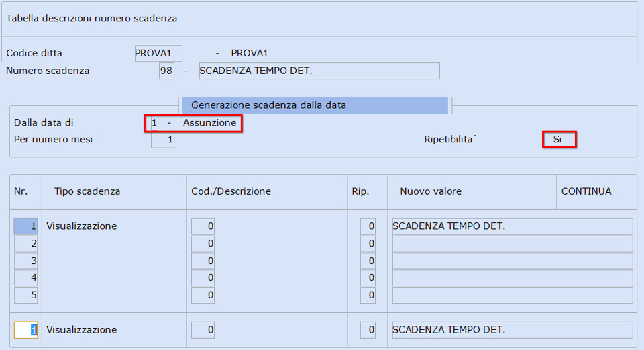Screen dimensions: 644x350
Task: Click the Cod./Descrizione column header
Action: coord(231,191)
